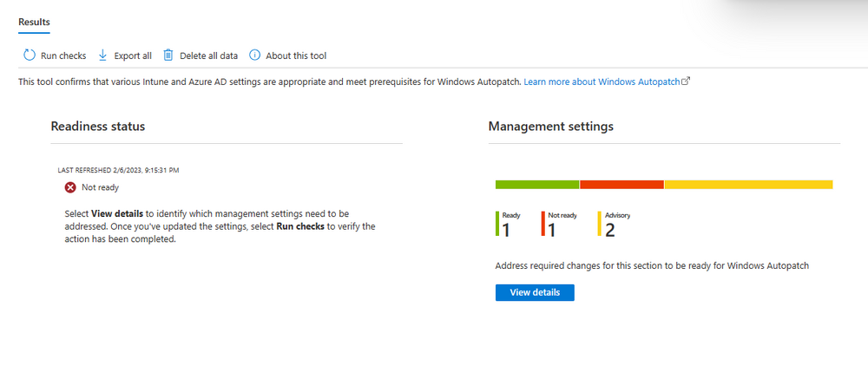Viewport: 868px width, 372px height.
Task: Click the Readiness status heading
Action: click(98, 127)
